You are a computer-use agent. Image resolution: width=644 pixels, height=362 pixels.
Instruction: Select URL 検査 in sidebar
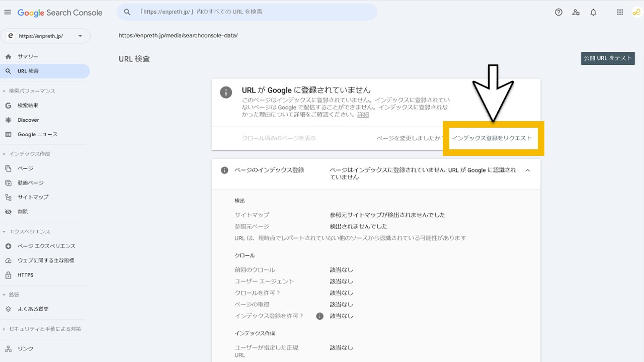(45, 71)
